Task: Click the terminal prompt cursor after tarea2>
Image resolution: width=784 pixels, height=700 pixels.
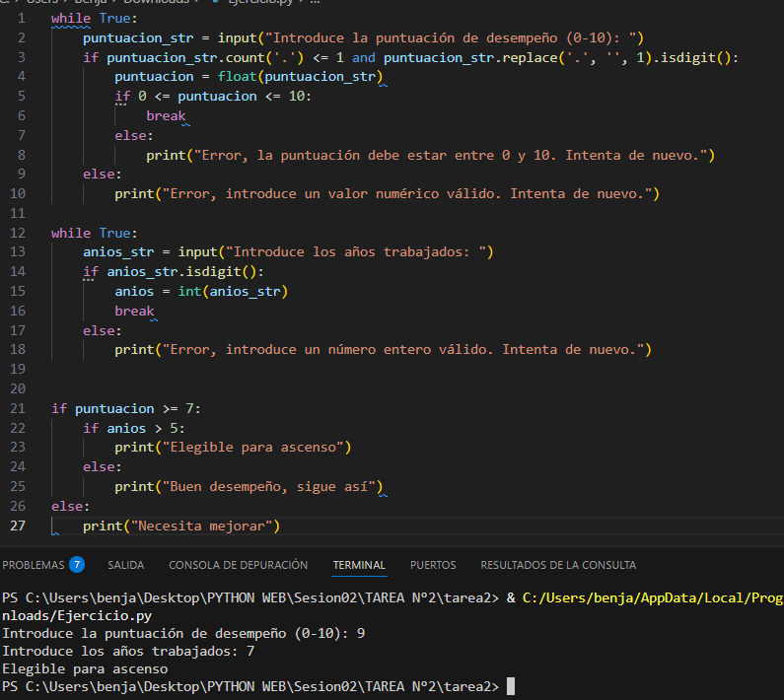Action: click(511, 686)
